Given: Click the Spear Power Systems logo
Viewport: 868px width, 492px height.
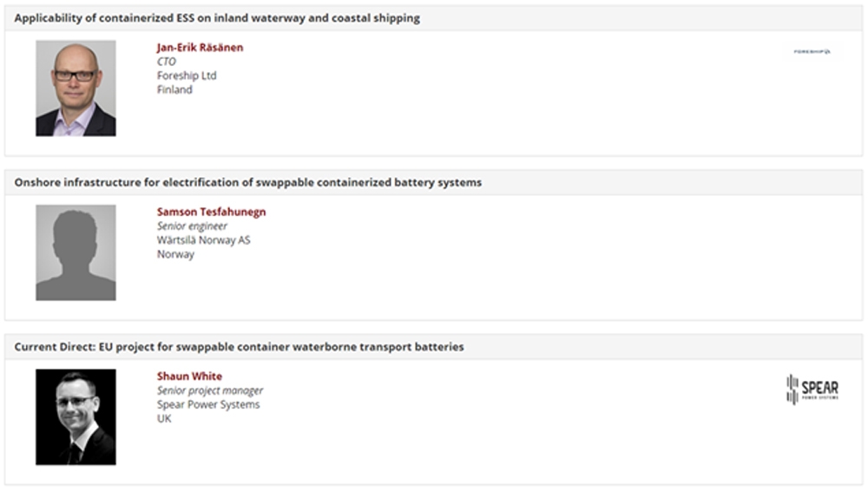Looking at the screenshot, I should pyautogui.click(x=812, y=390).
